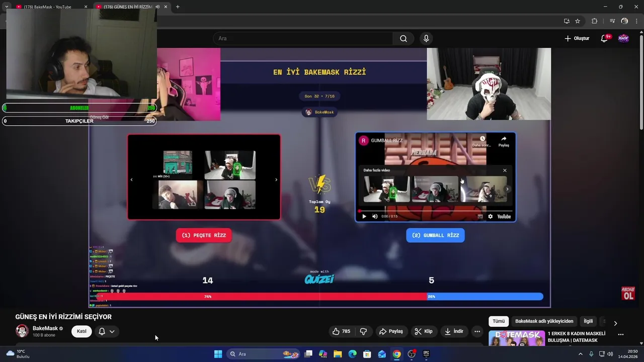Open volume control in system tray
The image size is (644, 362).
pos(610,354)
